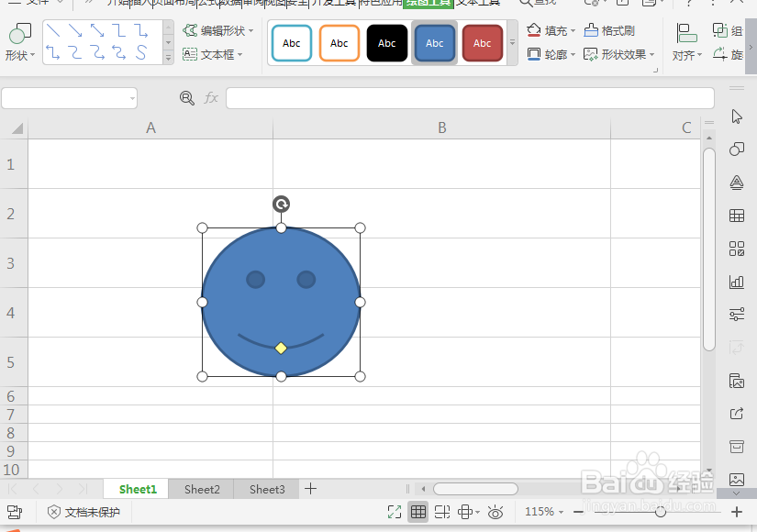Viewport: 757px width, 532px height.
Task: Click the Name Box input field
Action: [x=65, y=98]
